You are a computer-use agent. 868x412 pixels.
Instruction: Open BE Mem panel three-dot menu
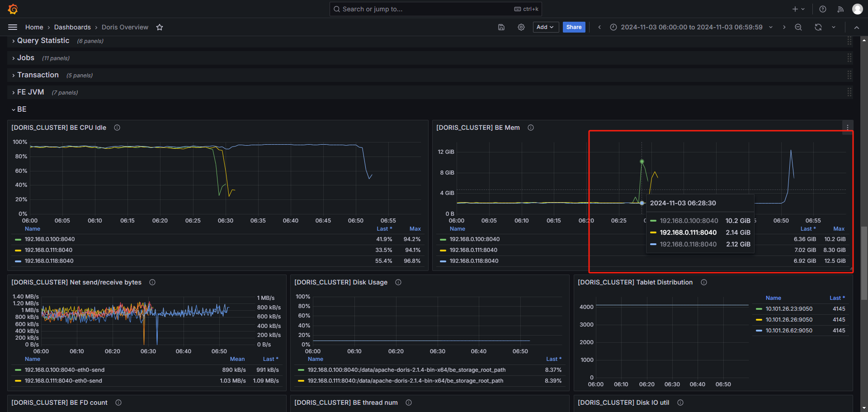pyautogui.click(x=848, y=127)
